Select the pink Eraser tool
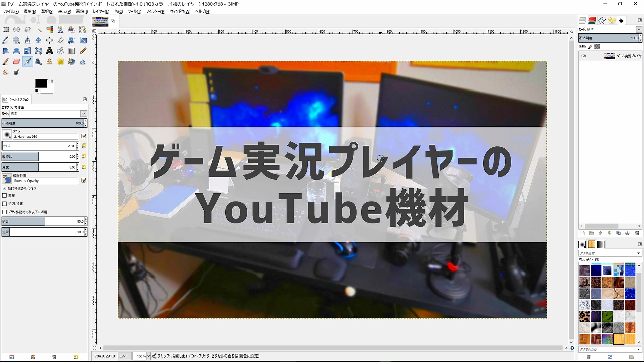The image size is (644, 362). pyautogui.click(x=16, y=62)
